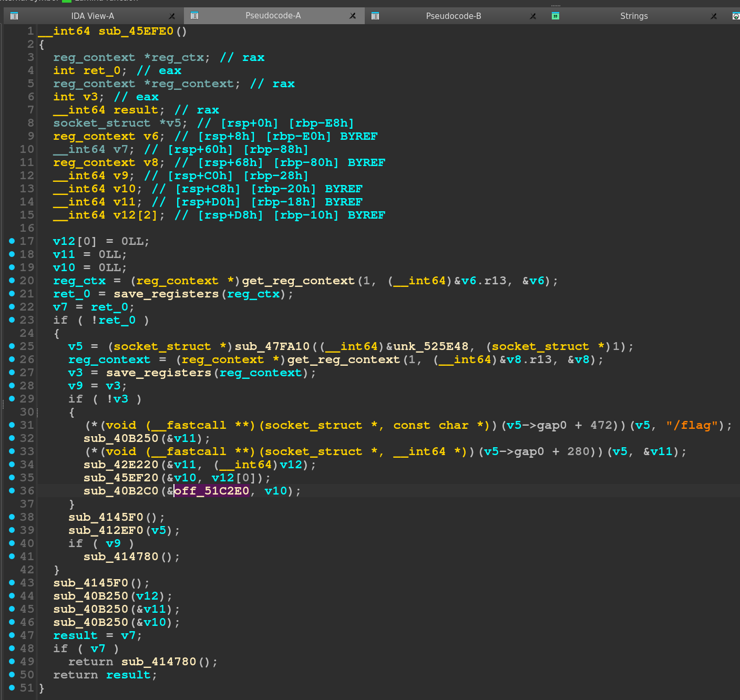
Task: Click sub_414780 call on line 41
Action: (x=121, y=557)
